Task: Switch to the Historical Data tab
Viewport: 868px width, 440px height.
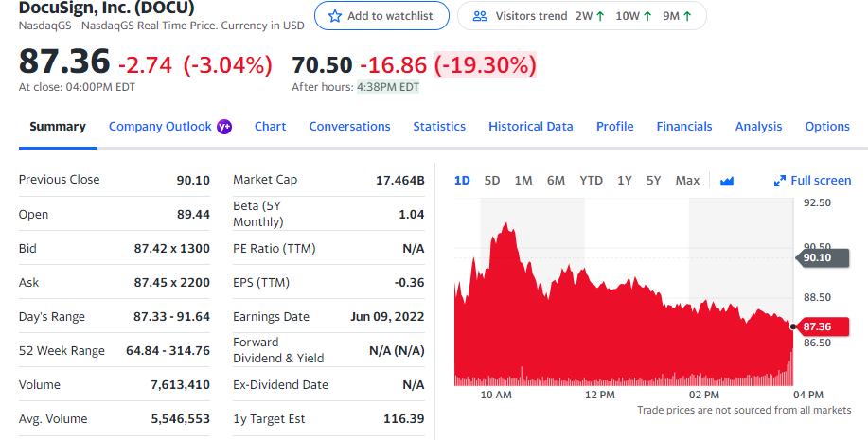Action: click(530, 127)
